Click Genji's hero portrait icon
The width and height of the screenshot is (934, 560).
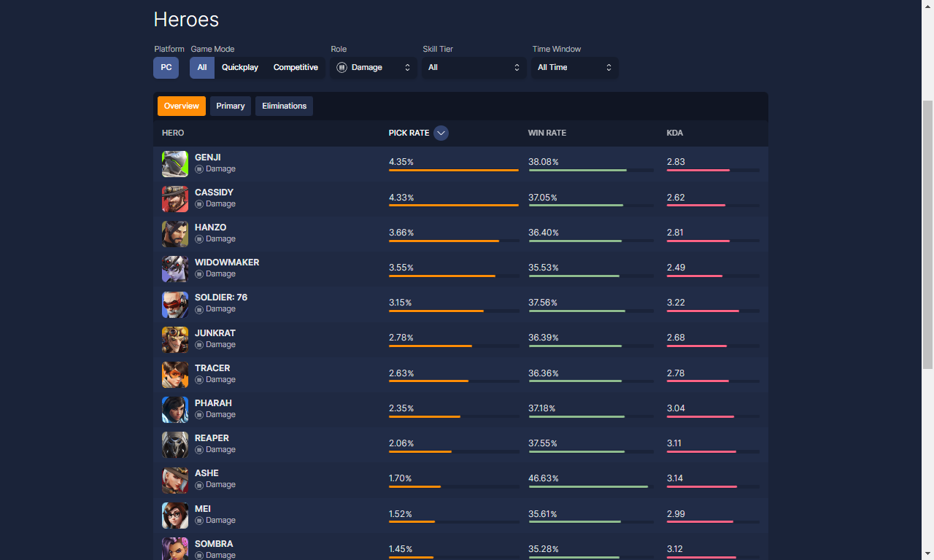pos(175,164)
